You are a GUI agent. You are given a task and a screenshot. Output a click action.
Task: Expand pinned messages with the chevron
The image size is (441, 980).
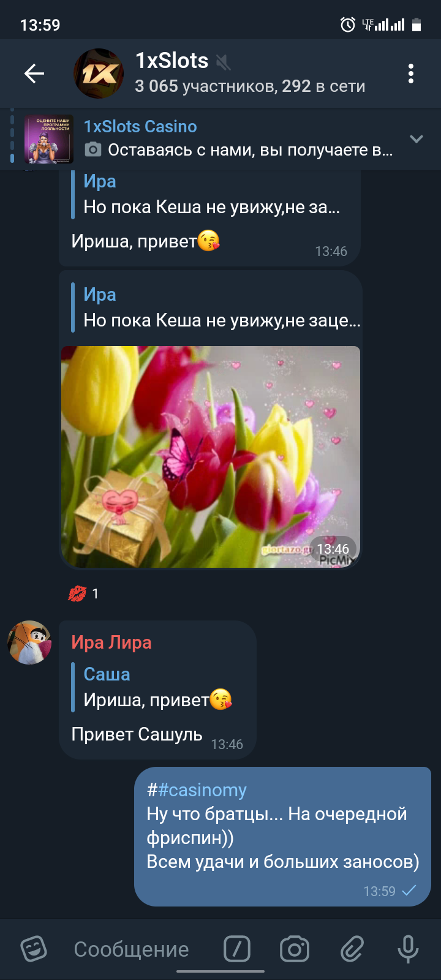[417, 139]
